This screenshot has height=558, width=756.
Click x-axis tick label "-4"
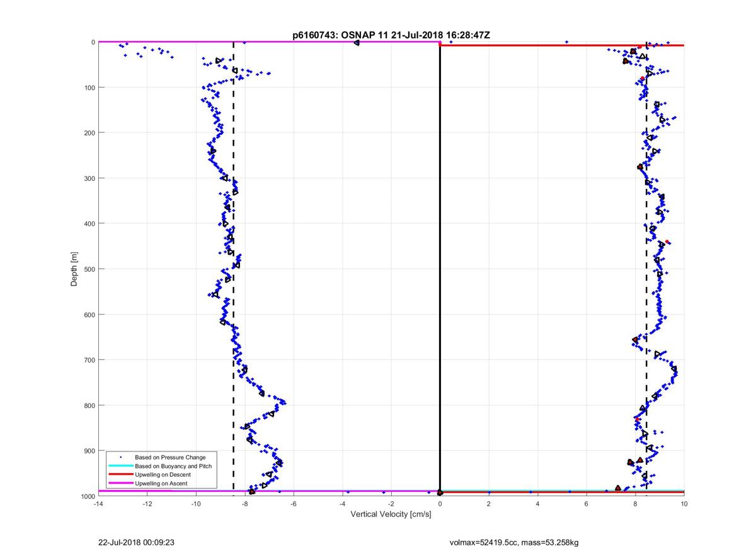342,504
